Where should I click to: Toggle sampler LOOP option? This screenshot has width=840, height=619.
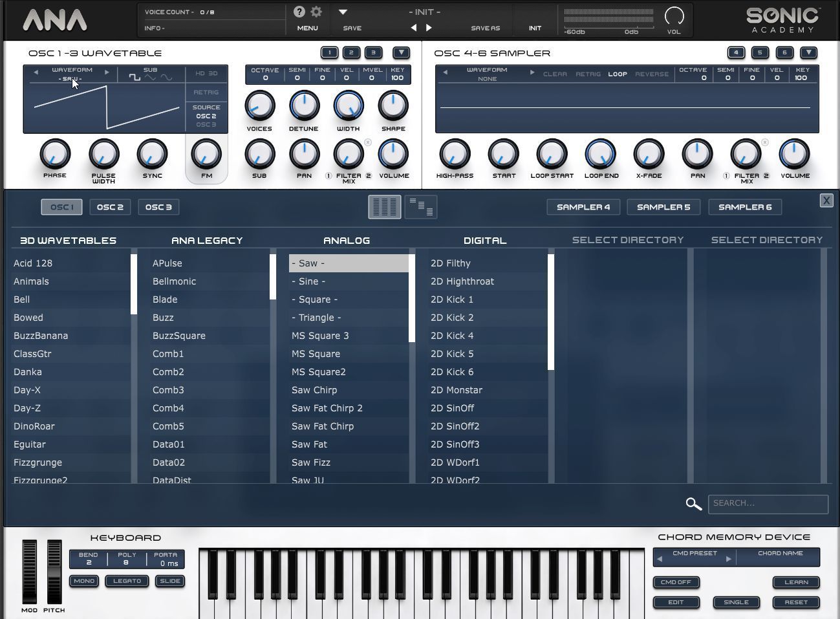(618, 74)
